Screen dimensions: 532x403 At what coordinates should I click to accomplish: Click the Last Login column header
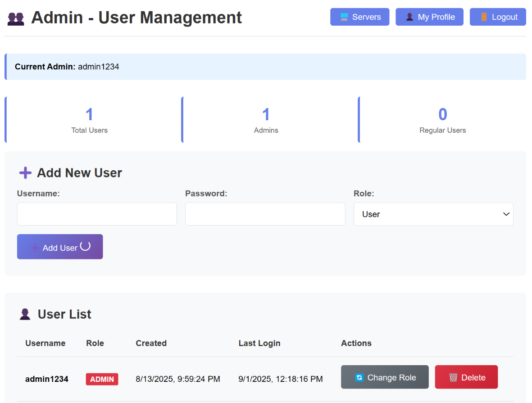point(259,343)
